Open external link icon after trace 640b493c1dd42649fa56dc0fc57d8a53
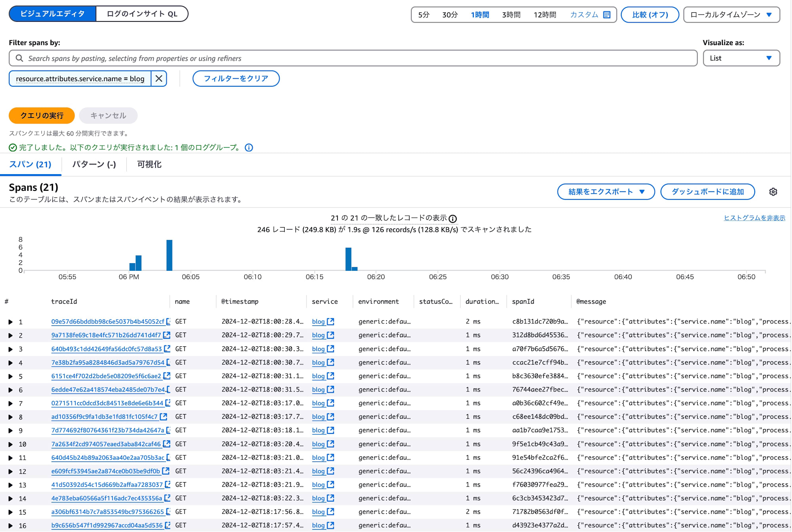Viewport: 792px width, 532px height. [167, 349]
